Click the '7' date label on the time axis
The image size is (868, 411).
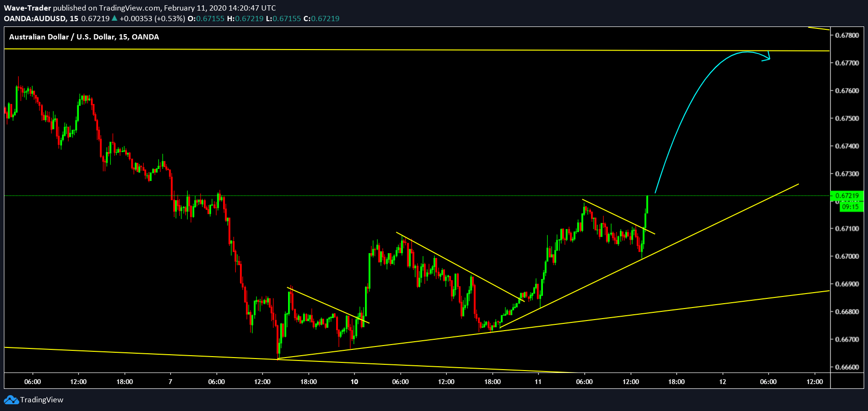point(170,382)
